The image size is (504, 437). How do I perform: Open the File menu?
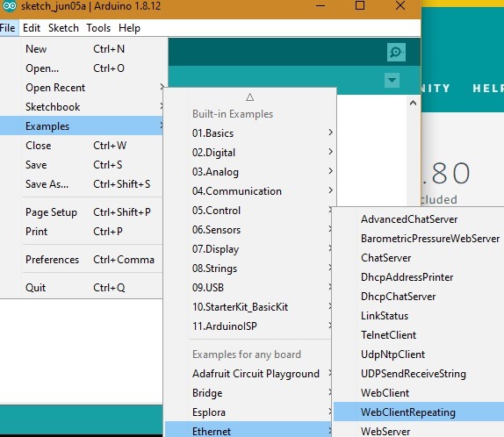(8, 28)
